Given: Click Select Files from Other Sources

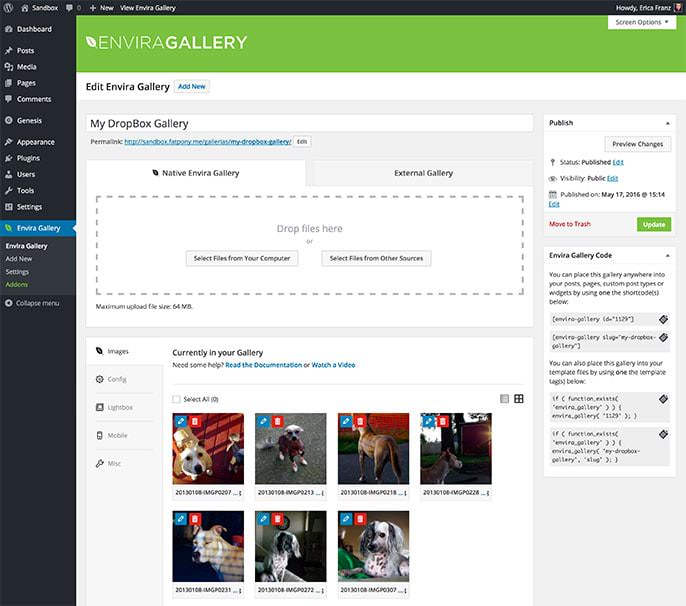Looking at the screenshot, I should pos(376,258).
